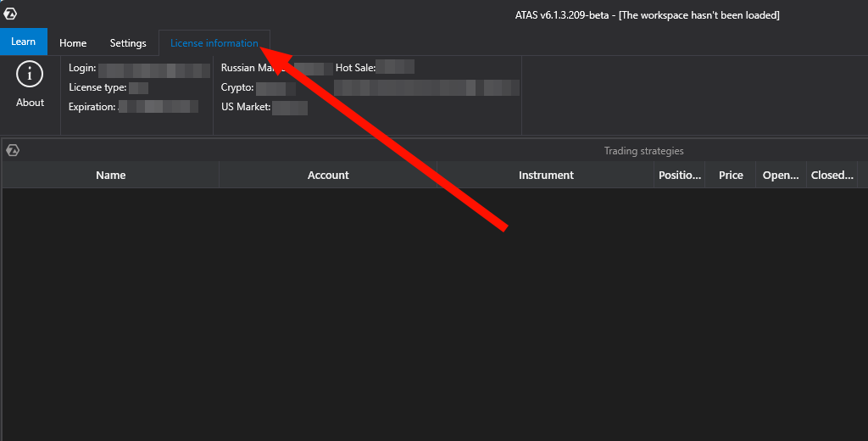Open the Learn tab
The image size is (868, 441).
(23, 42)
